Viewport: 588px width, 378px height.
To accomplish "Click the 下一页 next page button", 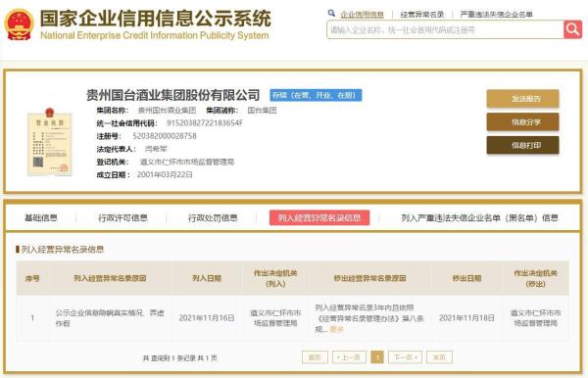I will [x=405, y=357].
